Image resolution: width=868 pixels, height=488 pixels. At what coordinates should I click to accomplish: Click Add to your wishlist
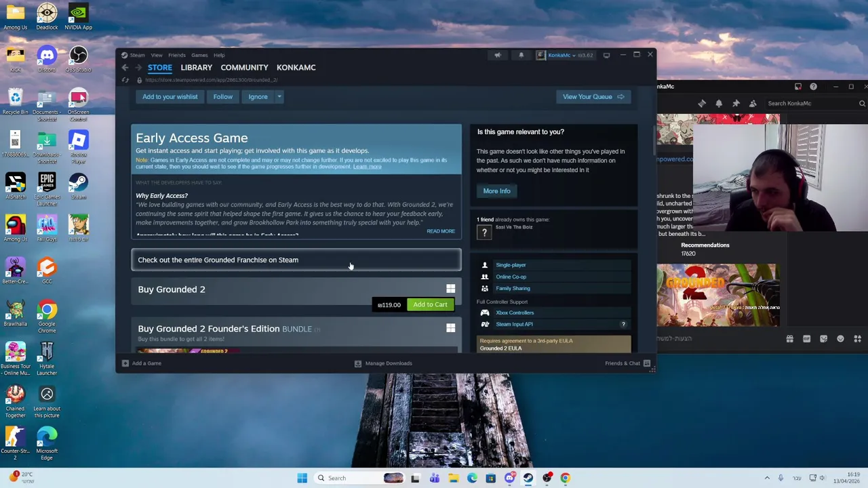170,97
